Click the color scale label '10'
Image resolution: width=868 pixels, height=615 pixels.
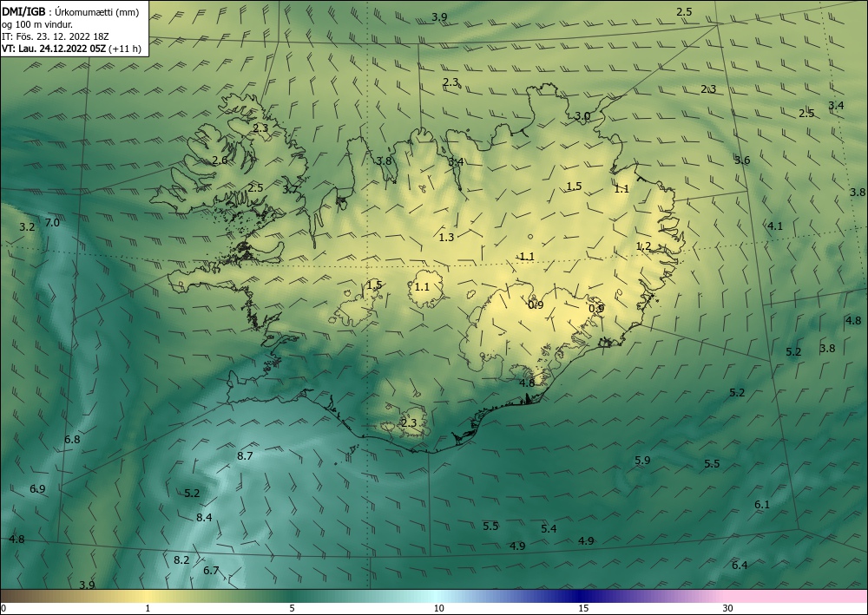439,608
